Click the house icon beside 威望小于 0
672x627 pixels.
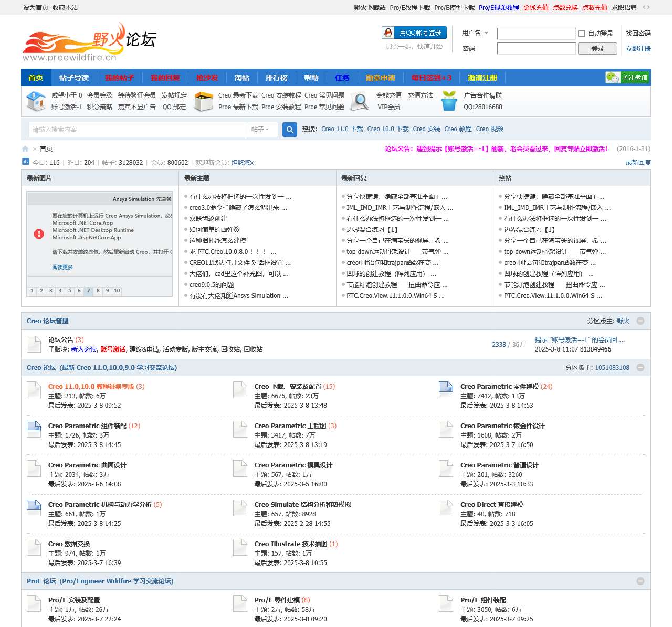(x=36, y=101)
